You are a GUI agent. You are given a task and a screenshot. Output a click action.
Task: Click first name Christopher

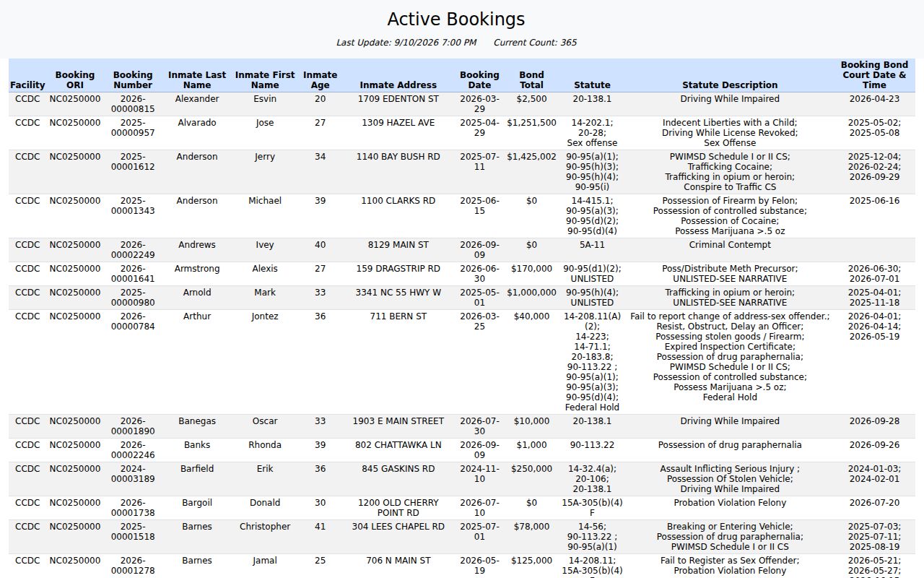[265, 527]
